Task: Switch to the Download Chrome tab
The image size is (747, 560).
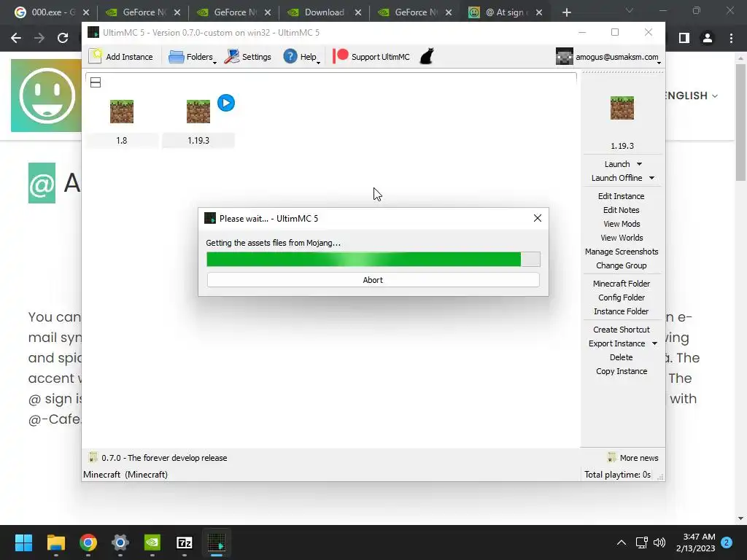Action: click(x=325, y=12)
